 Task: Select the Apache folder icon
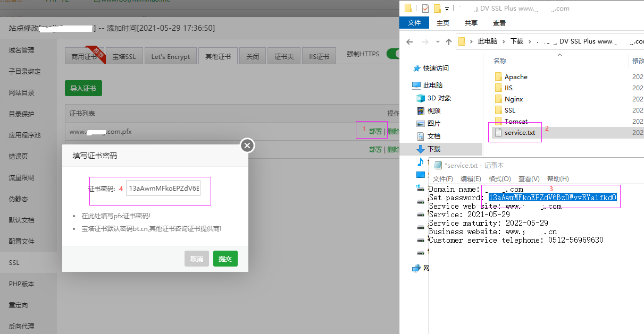coord(498,76)
